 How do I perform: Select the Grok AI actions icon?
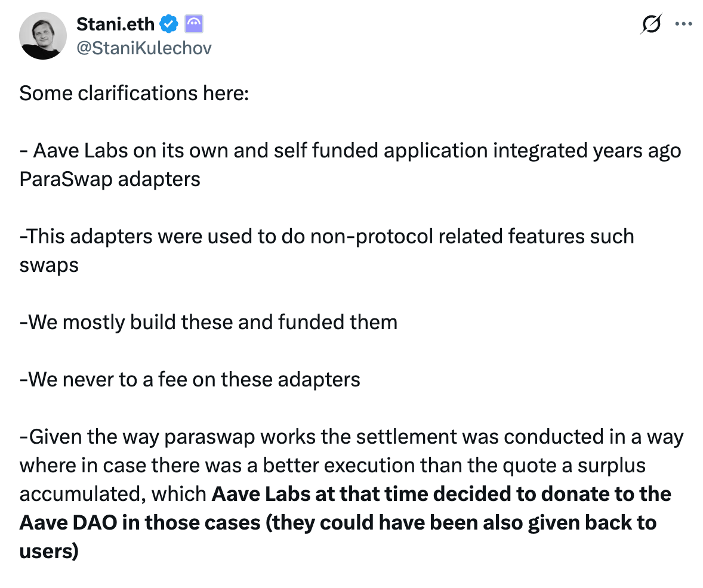pyautogui.click(x=650, y=24)
